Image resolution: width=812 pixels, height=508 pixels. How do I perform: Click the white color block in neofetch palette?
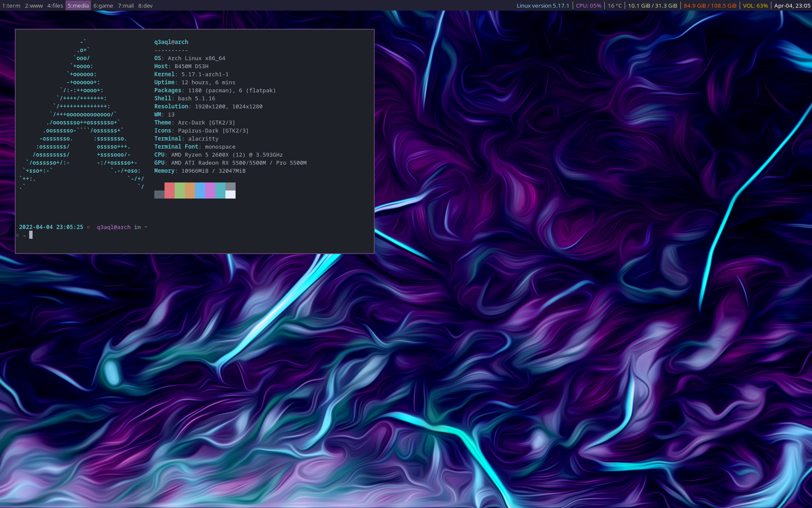click(230, 195)
